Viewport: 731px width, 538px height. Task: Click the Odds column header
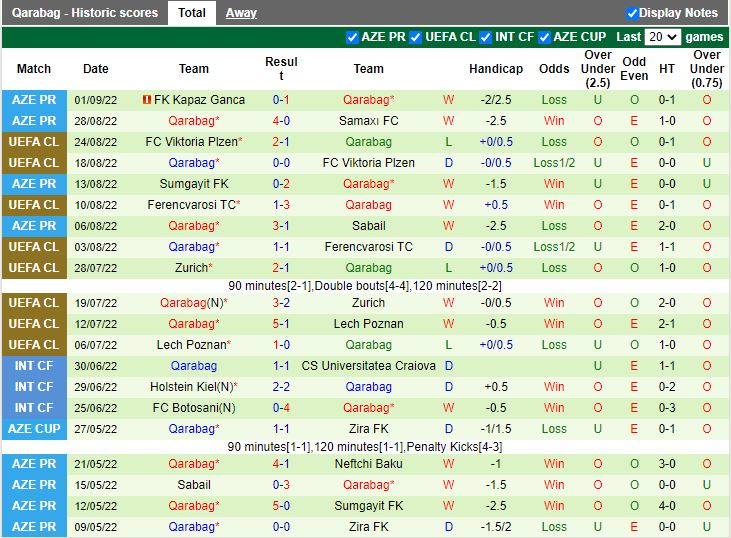pos(554,69)
